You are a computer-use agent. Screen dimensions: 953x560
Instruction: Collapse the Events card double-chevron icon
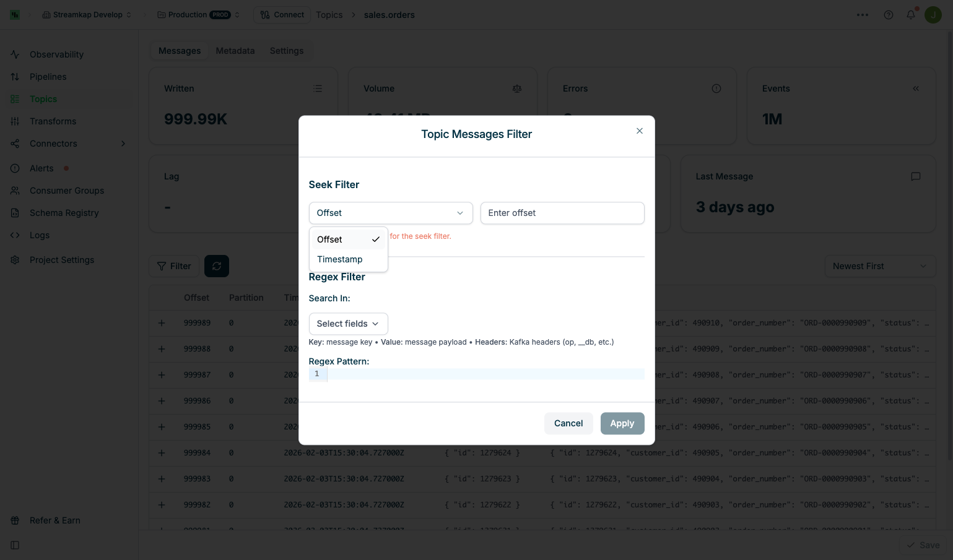(916, 88)
